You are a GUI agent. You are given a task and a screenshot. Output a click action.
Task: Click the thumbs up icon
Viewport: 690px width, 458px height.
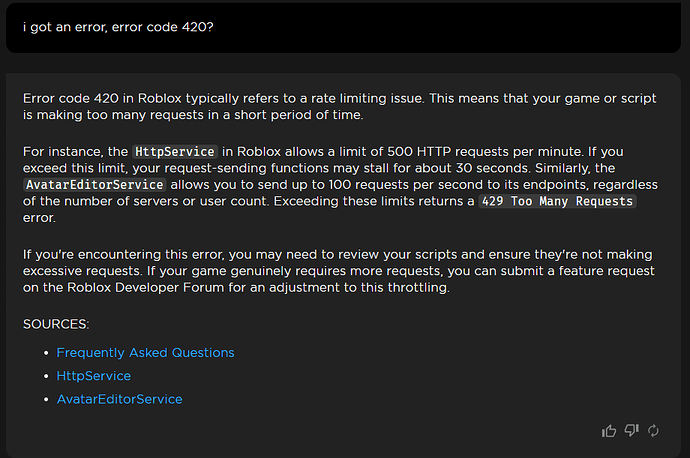[x=609, y=431]
